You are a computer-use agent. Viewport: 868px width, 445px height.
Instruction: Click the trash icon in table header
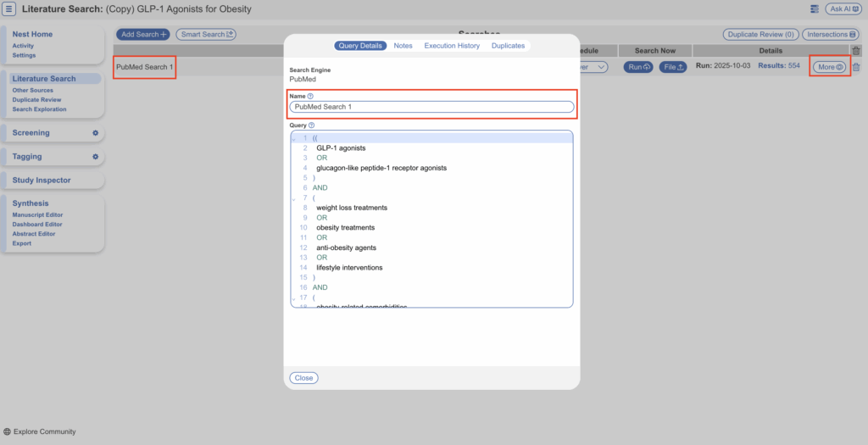coord(855,51)
